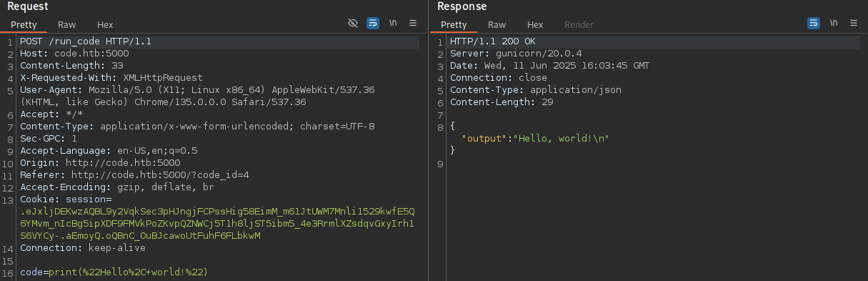Click the request Content-Type urlencoded header
Image resolution: width=868 pixels, height=281 pixels.
click(197, 127)
